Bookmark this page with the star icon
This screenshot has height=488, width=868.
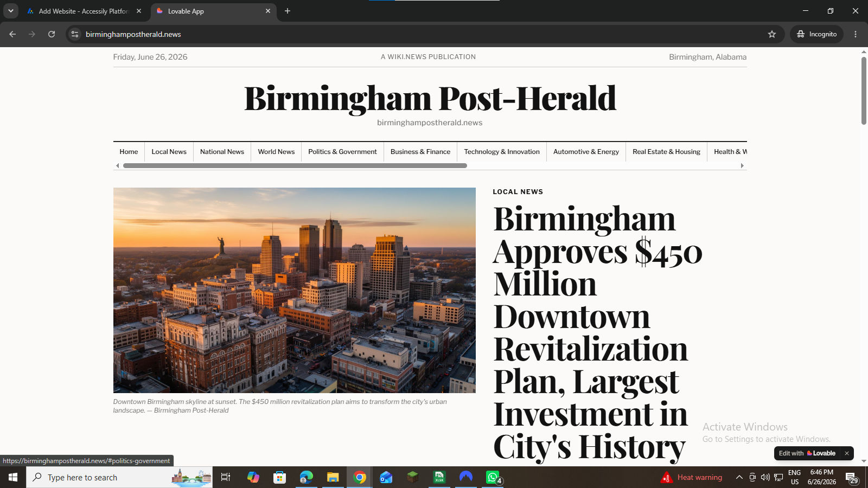tap(772, 34)
